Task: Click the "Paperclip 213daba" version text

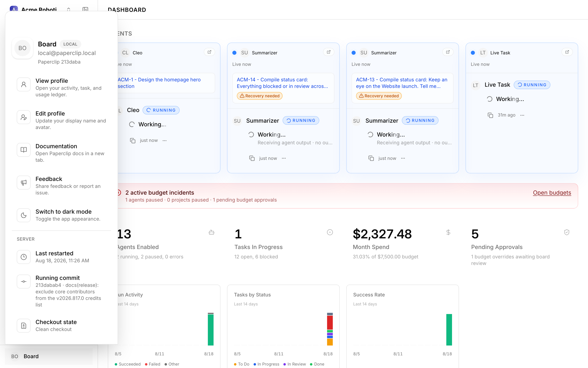Action: (x=59, y=62)
